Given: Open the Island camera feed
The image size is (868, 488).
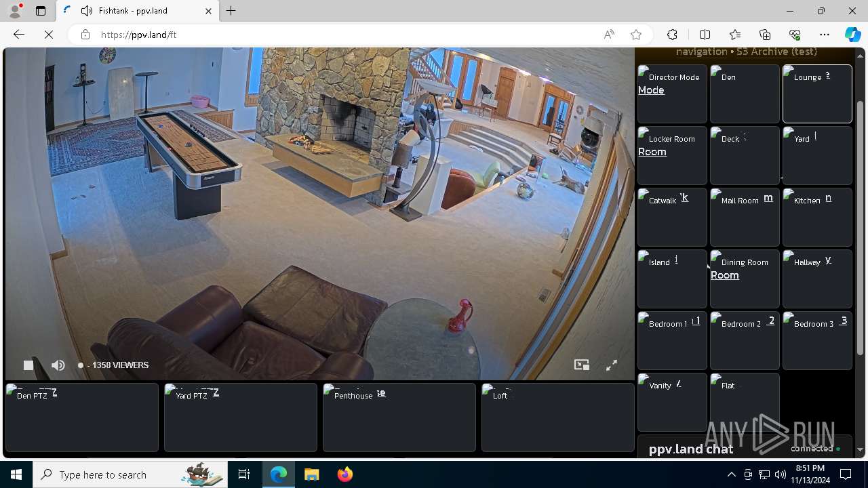Looking at the screenshot, I should 672,279.
